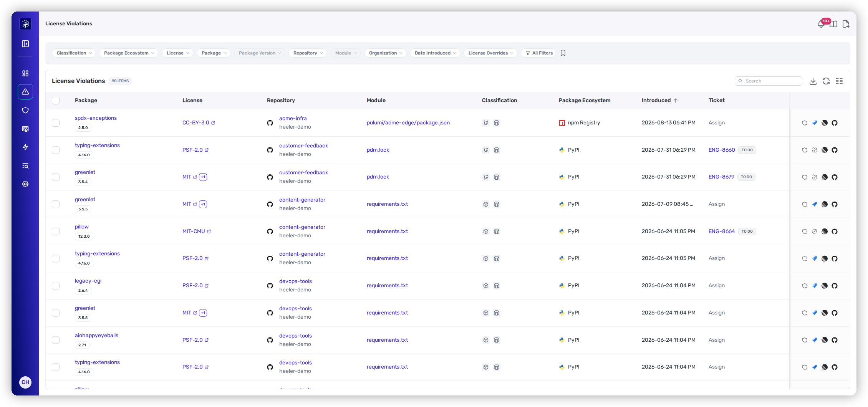Open the Classification filter dropdown
This screenshot has width=868, height=407.
(74, 53)
